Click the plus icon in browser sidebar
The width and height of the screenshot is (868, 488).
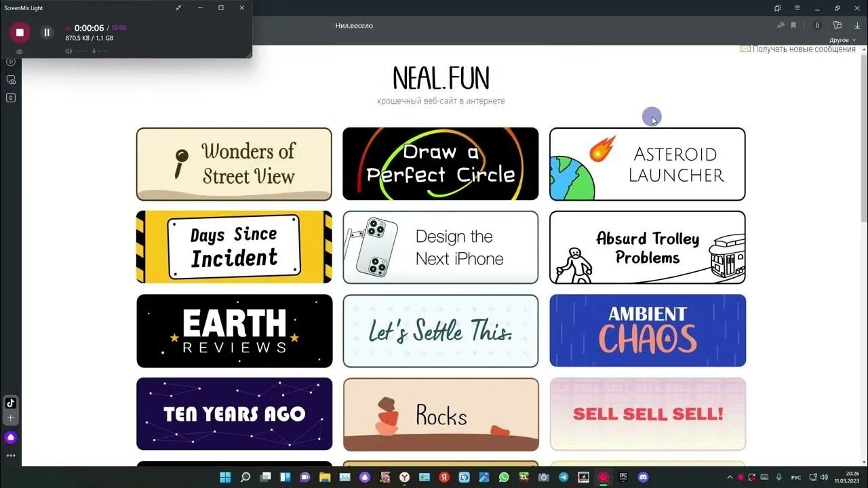tap(10, 418)
